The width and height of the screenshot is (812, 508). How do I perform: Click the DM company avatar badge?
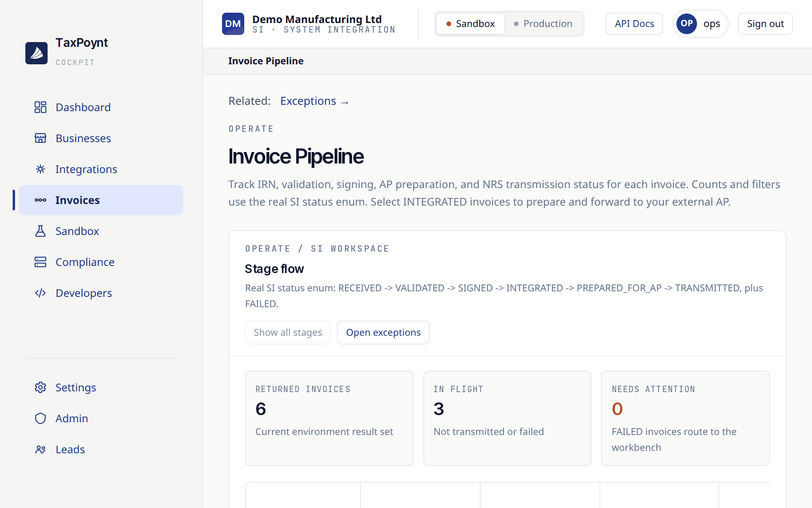pos(233,24)
